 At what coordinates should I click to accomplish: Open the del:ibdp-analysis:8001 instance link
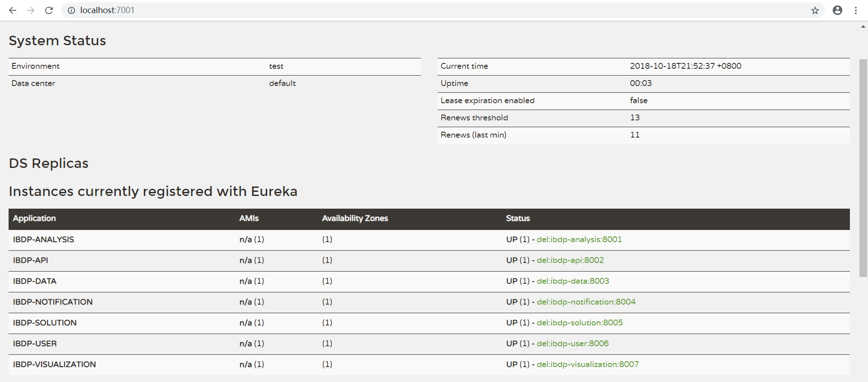[579, 239]
